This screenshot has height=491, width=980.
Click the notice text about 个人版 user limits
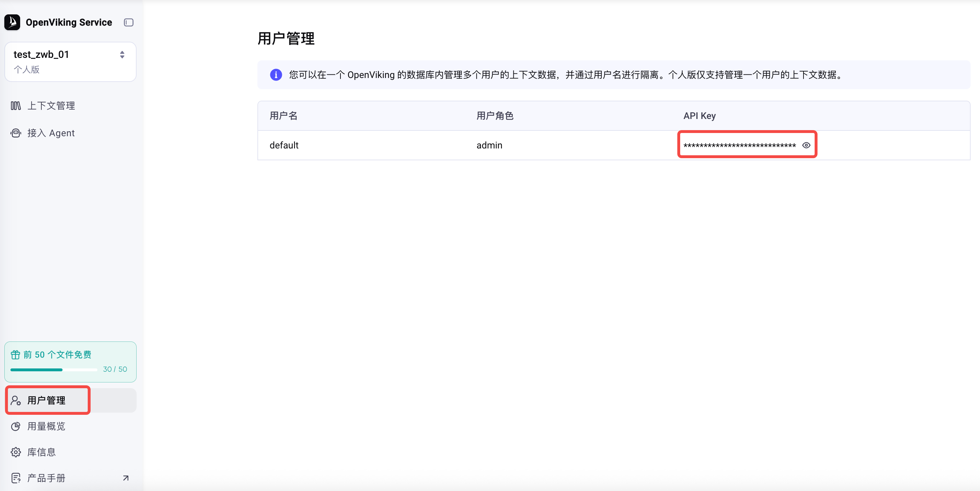point(565,74)
